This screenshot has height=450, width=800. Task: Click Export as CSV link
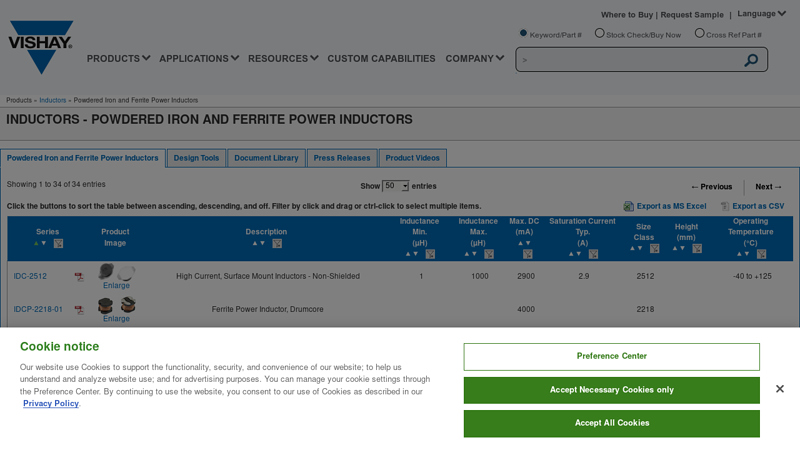coord(758,206)
